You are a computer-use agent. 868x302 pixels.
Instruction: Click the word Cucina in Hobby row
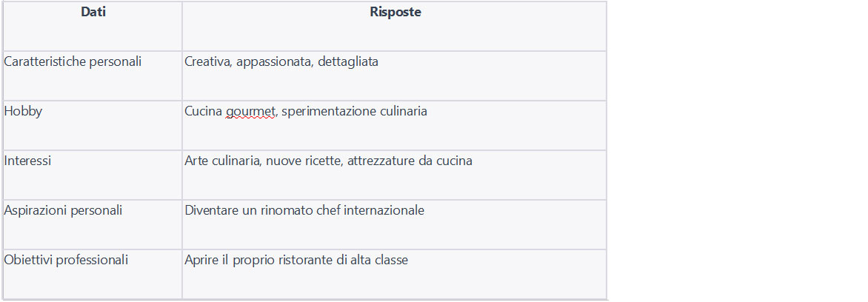pyautogui.click(x=204, y=111)
